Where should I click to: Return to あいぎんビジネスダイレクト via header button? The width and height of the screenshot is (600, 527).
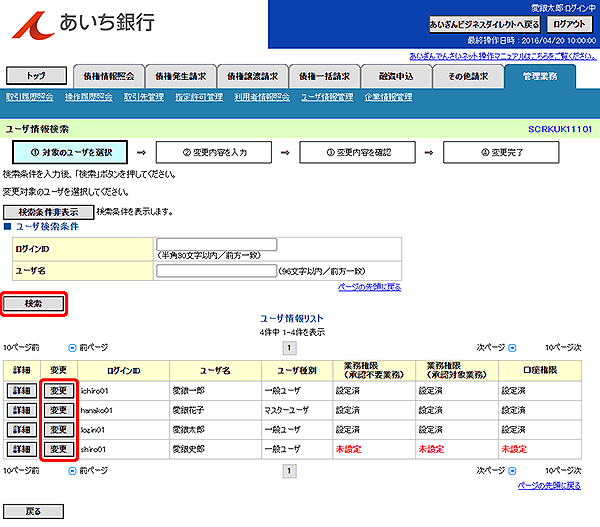click(x=484, y=24)
